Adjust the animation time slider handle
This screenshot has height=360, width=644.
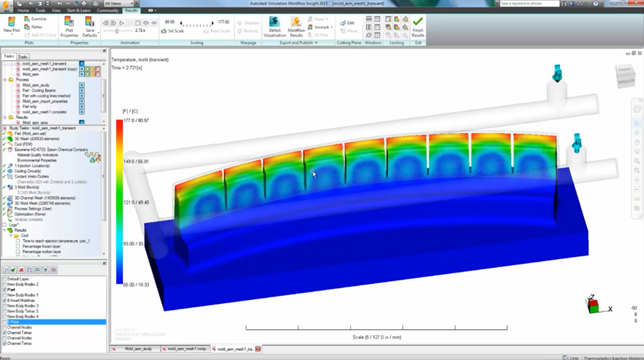pyautogui.click(x=117, y=31)
